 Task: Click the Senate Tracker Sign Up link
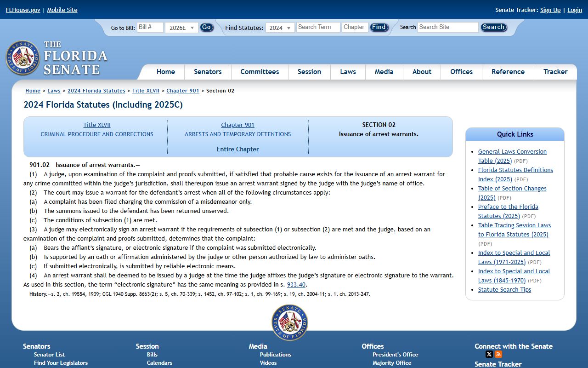(x=550, y=10)
